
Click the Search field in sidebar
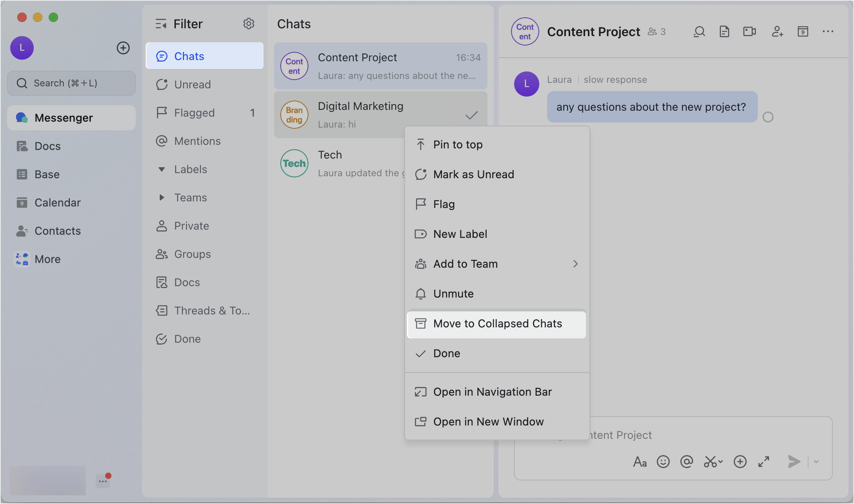click(x=71, y=83)
